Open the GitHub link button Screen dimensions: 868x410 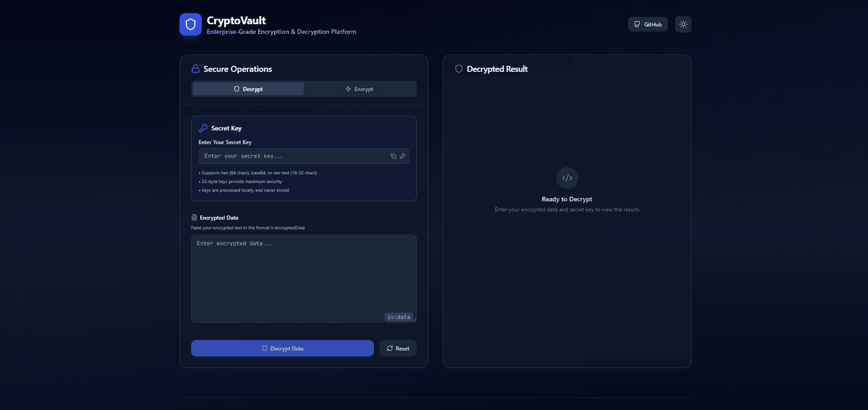point(648,24)
